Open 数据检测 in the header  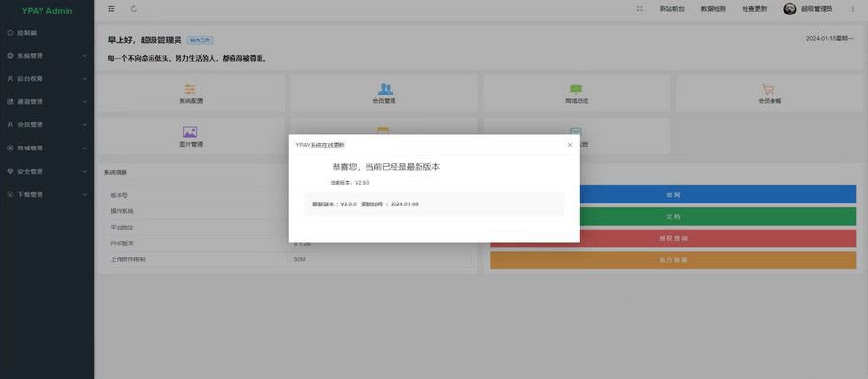pyautogui.click(x=713, y=9)
